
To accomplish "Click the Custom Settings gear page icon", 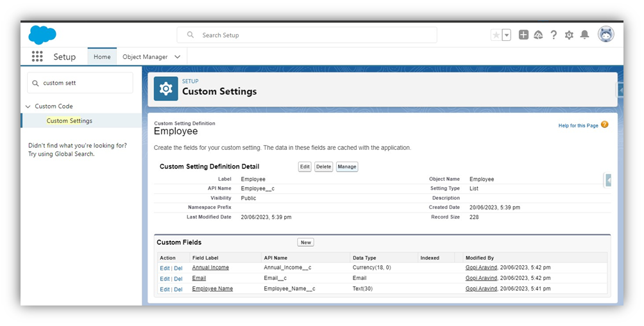I will (166, 88).
